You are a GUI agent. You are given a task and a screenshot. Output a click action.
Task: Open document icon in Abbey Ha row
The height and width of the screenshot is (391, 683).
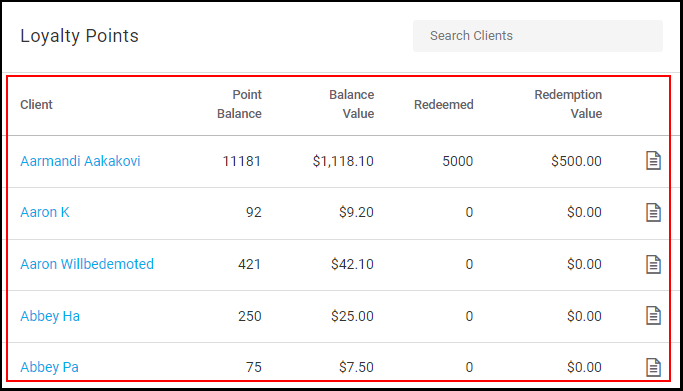(653, 316)
